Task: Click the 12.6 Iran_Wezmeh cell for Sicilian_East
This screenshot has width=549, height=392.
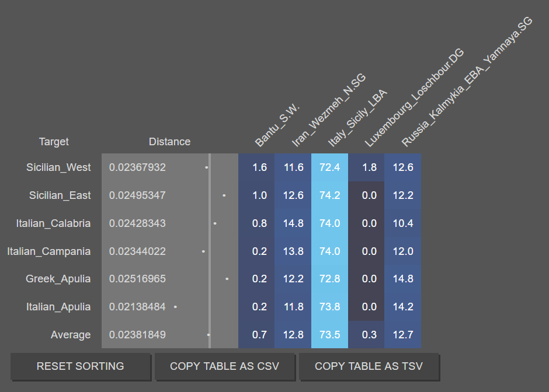Action: (293, 195)
